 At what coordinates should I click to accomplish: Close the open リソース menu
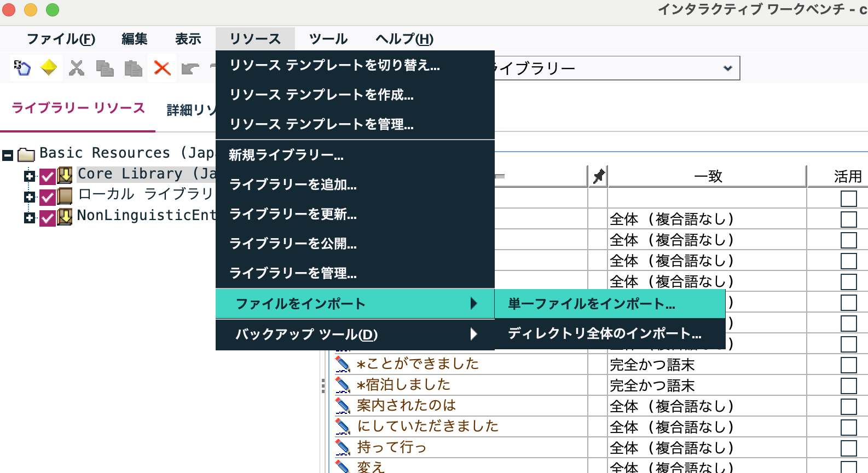pos(255,39)
